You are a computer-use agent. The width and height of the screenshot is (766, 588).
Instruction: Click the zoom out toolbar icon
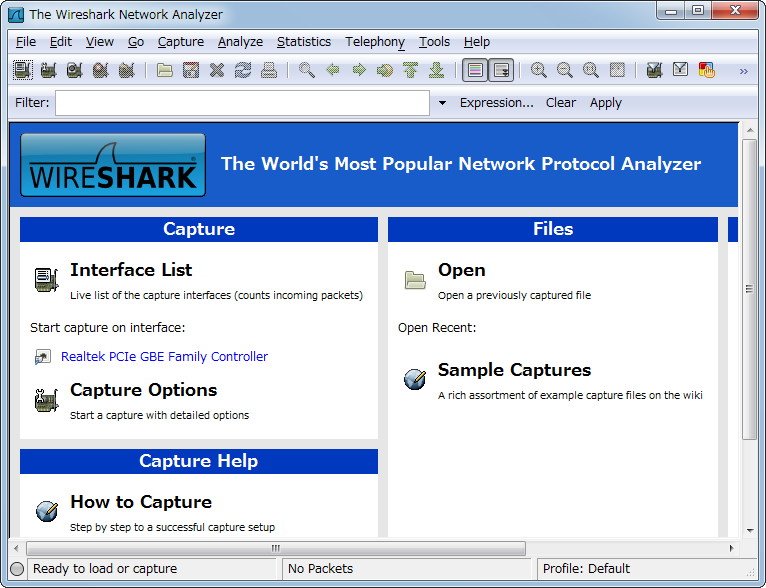565,70
